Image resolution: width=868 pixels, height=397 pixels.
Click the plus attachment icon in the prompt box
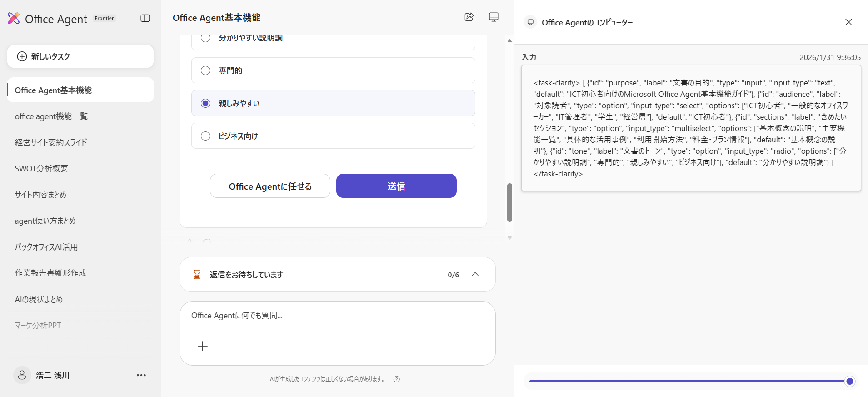(x=203, y=346)
